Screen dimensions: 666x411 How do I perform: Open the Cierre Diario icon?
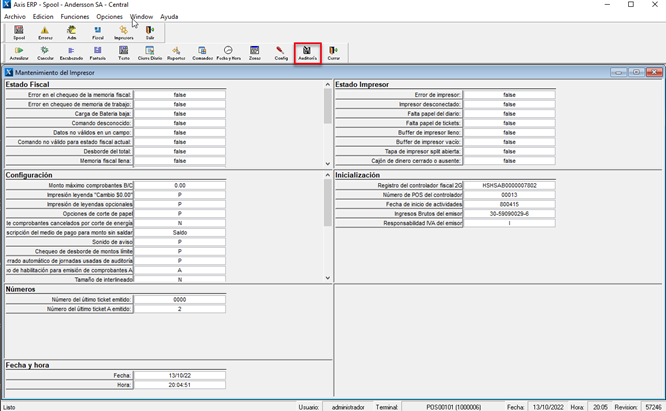pyautogui.click(x=150, y=53)
